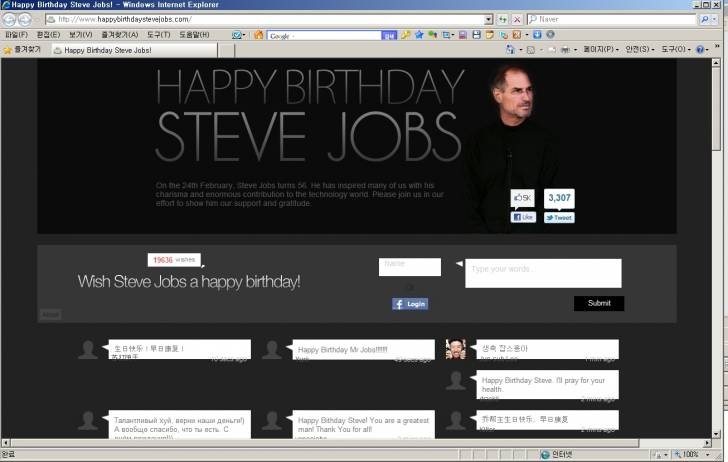Screen dimensions: 728x462
Task: Click the vertical scrollbar up arrow
Action: [716, 63]
